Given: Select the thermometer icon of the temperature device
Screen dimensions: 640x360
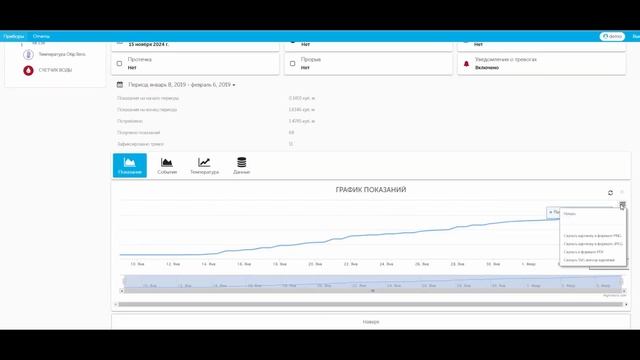Looking at the screenshot, I should tap(28, 54).
